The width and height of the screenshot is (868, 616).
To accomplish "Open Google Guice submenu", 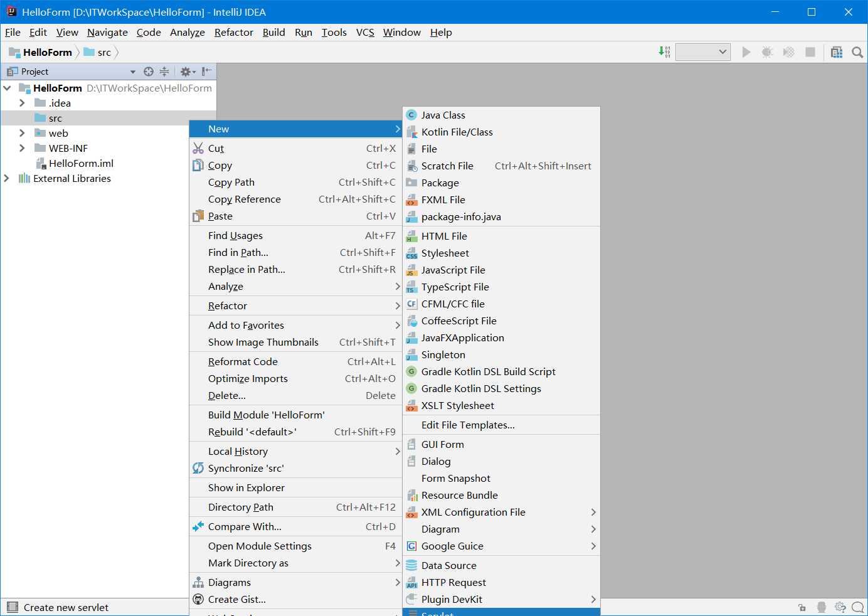I will coord(501,546).
